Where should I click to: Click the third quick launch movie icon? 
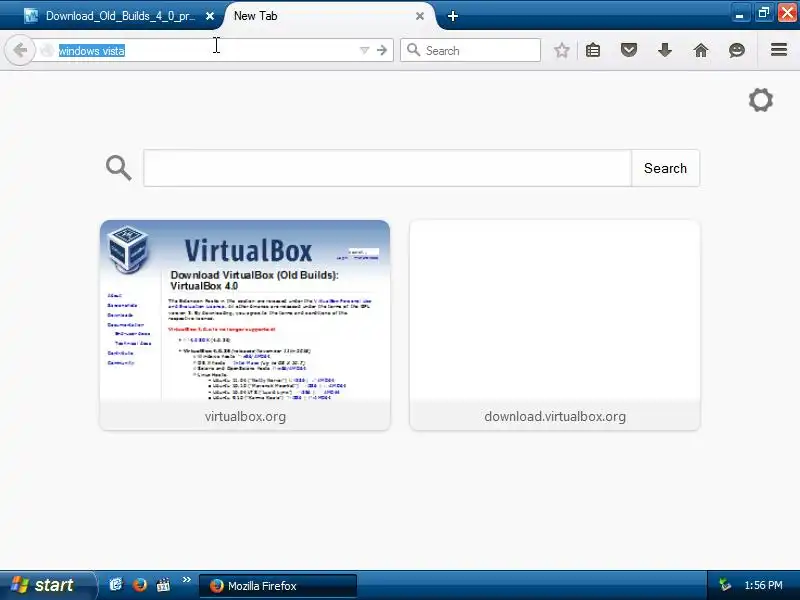[163, 585]
